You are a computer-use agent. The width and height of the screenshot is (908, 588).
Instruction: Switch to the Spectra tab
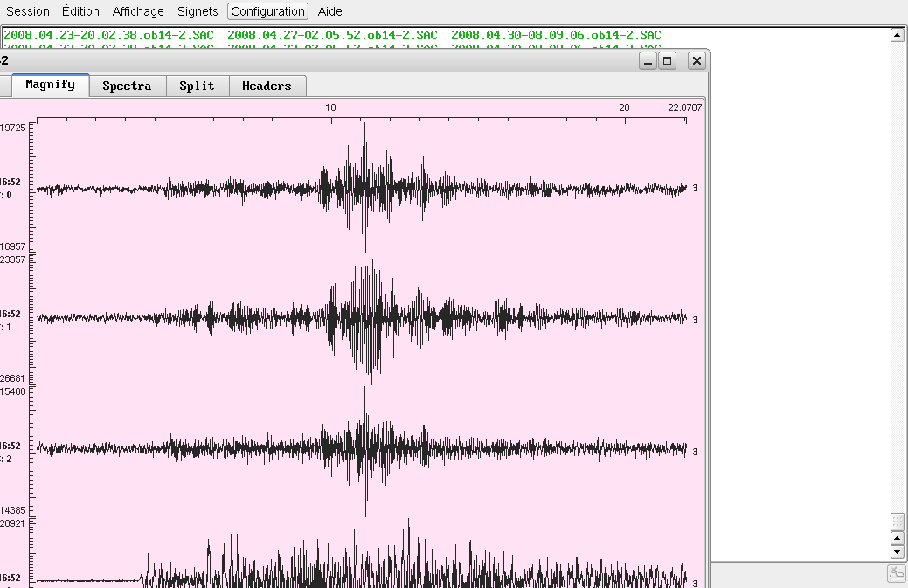[127, 86]
